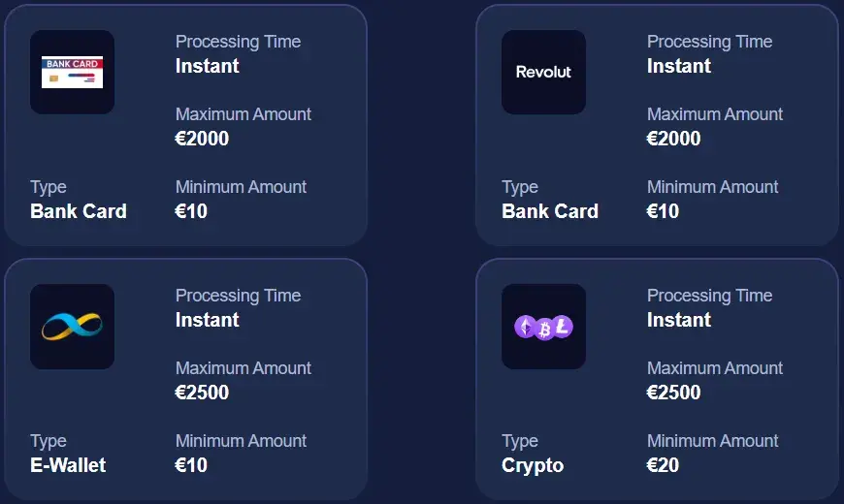Image resolution: width=844 pixels, height=504 pixels.
Task: Click the Bitcoin coin symbol
Action: coord(544,328)
